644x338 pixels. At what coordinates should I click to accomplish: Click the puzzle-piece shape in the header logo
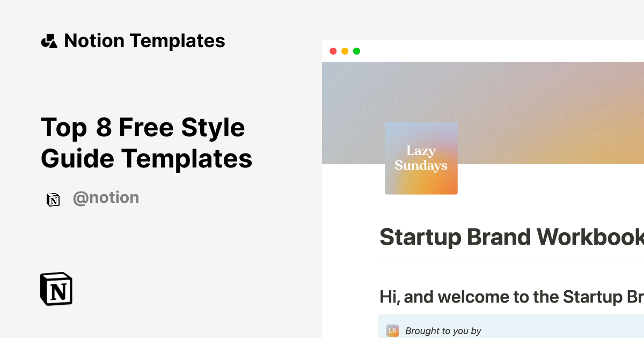point(50,37)
